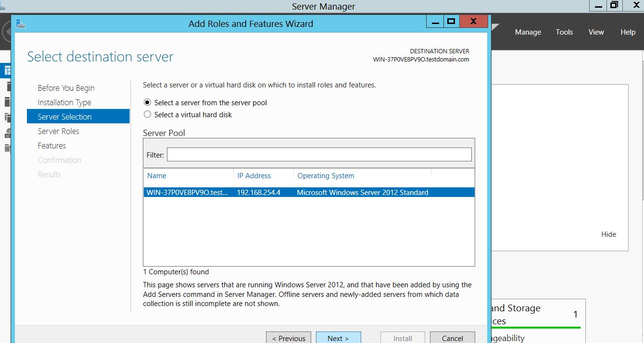This screenshot has width=644, height=343.
Task: Click into the server pool Filter field
Action: coord(319,155)
